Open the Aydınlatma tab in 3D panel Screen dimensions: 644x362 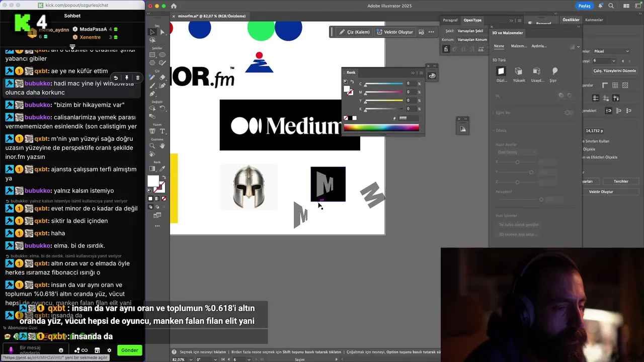[x=539, y=46]
